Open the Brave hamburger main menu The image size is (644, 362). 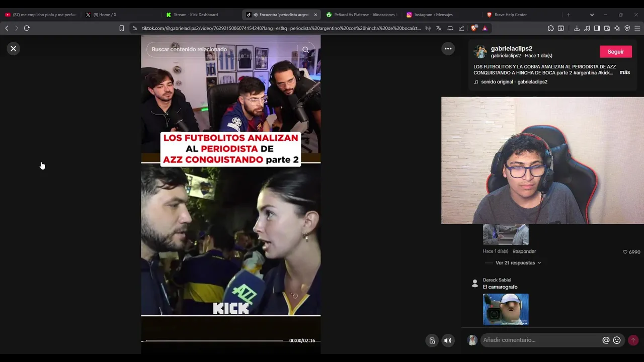(x=637, y=28)
